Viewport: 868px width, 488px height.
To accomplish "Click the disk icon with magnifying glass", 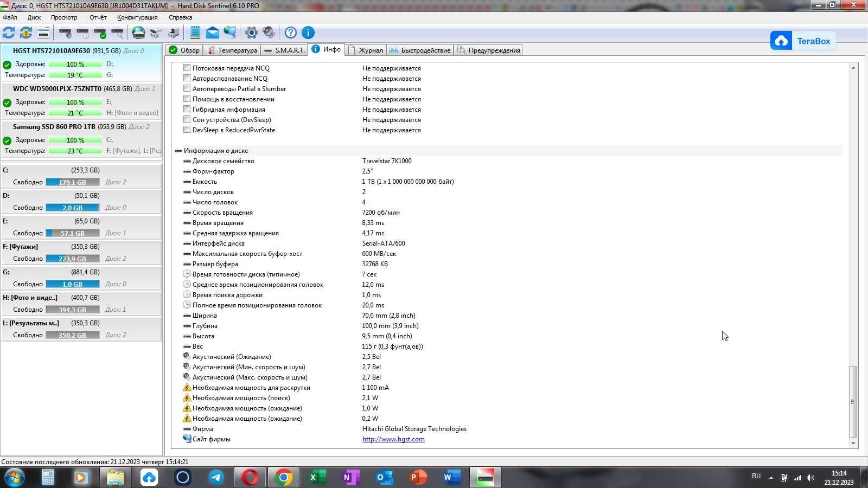I will (x=117, y=33).
